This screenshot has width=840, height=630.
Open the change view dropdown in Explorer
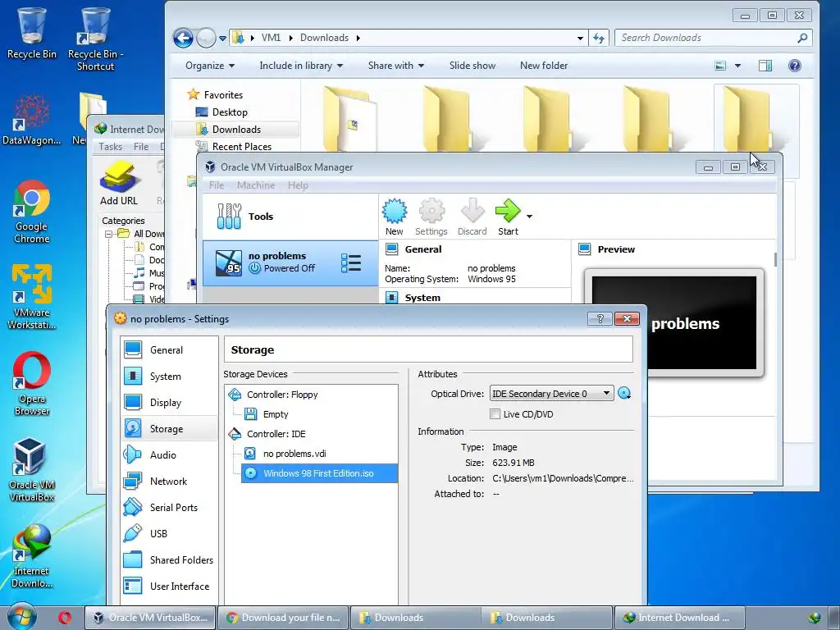point(737,66)
